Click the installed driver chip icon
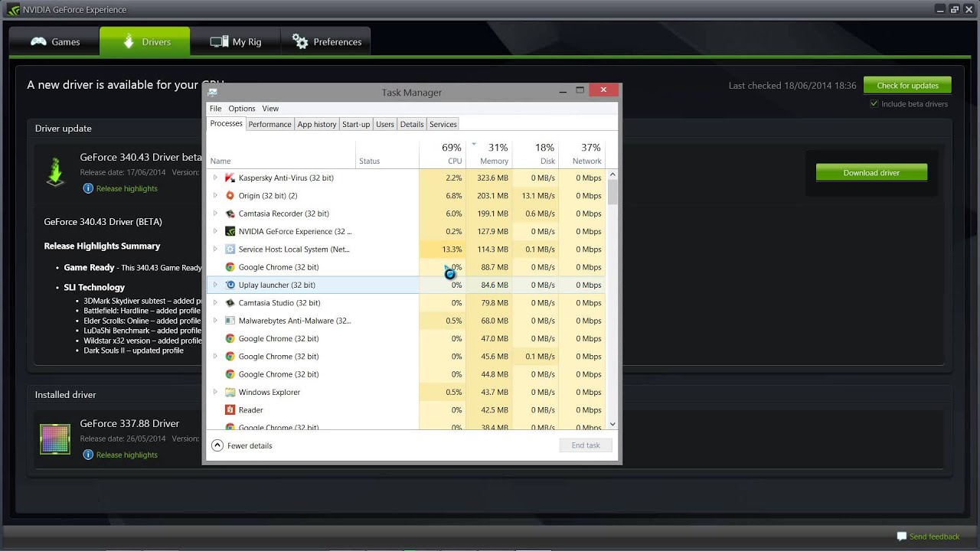The height and width of the screenshot is (551, 980). [55, 439]
